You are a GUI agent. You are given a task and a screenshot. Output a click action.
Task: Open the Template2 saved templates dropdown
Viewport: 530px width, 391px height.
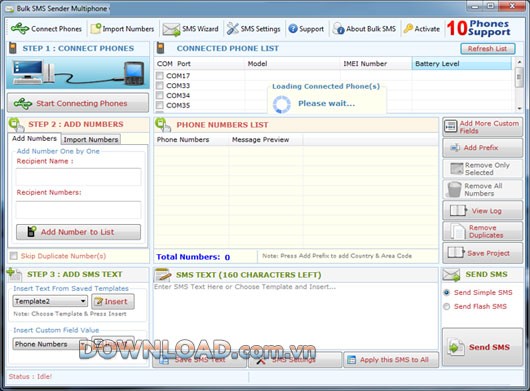point(50,301)
